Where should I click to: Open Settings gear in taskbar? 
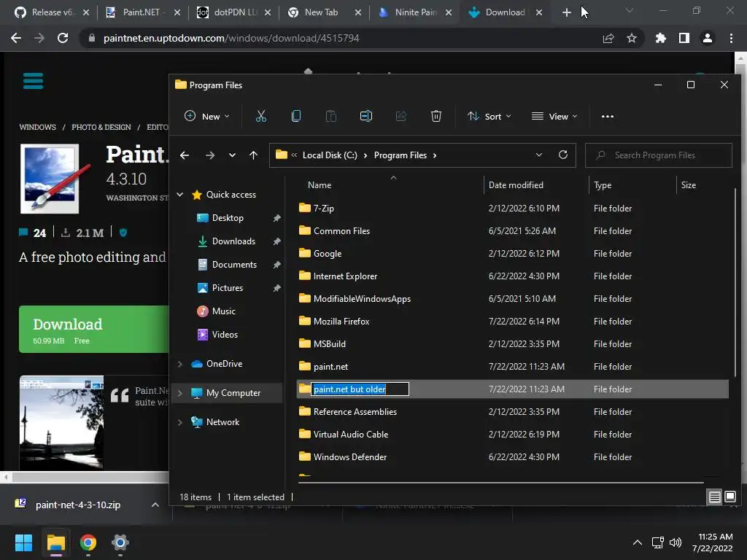[120, 542]
